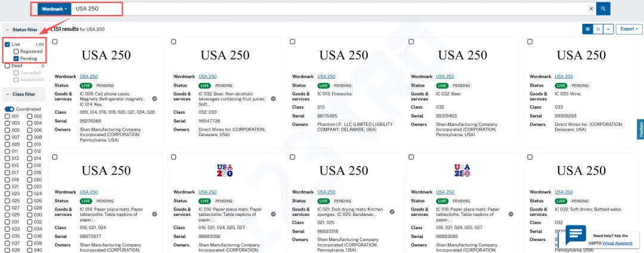Viewport: 644px width, 253px height.
Task: Check the Registered status filter
Action: pyautogui.click(x=16, y=51)
